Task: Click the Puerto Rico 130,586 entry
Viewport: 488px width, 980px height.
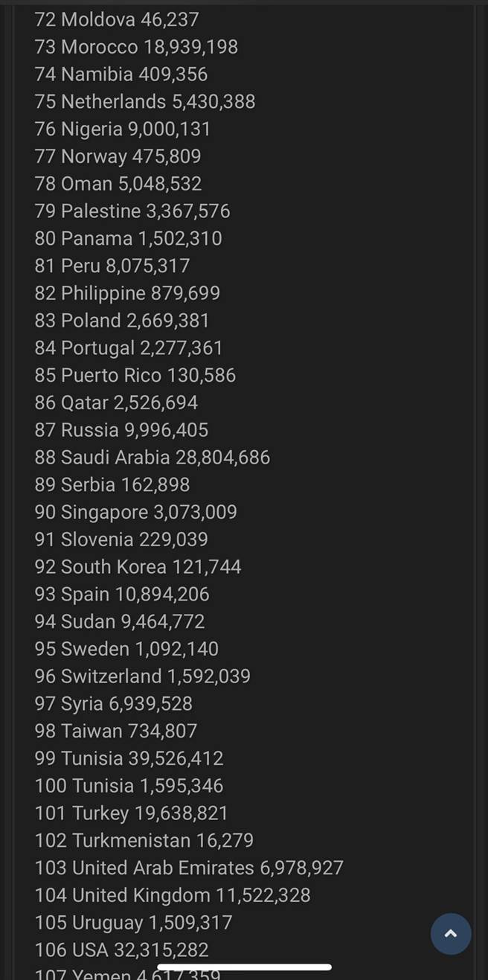Action: click(x=135, y=375)
